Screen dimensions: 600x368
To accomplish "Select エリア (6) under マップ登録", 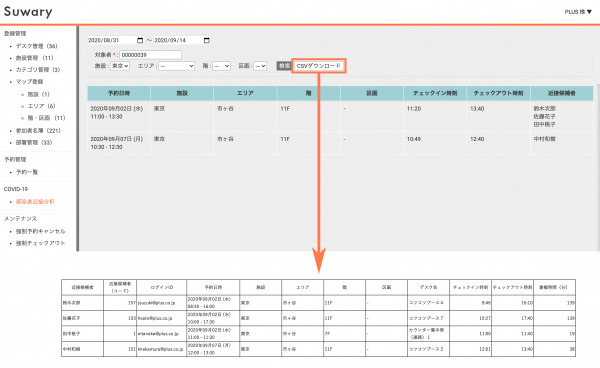I will [x=41, y=106].
